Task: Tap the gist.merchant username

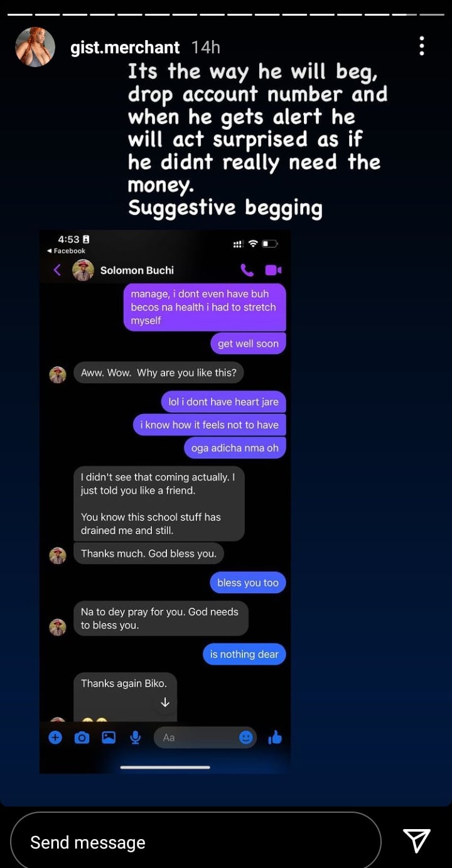Action: (x=126, y=47)
